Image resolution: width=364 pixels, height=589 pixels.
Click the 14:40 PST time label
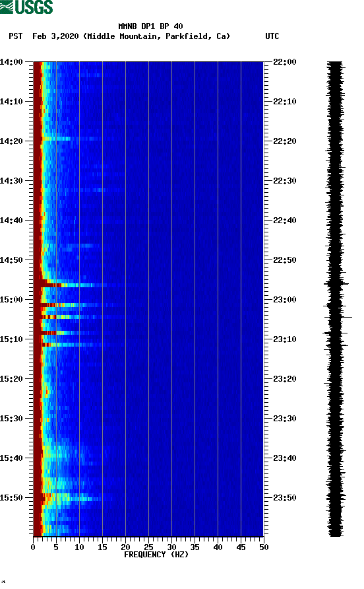coord(11,221)
